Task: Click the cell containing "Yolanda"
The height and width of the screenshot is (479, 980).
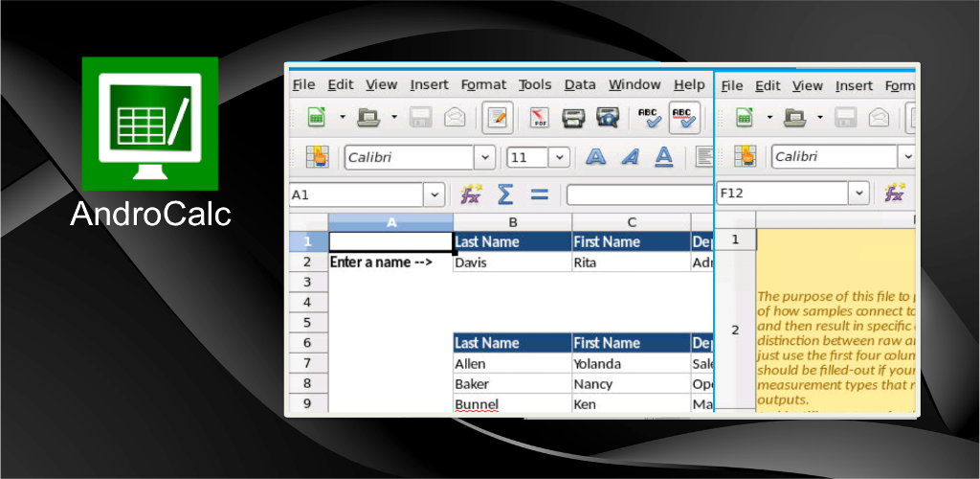Action: pyautogui.click(x=632, y=363)
